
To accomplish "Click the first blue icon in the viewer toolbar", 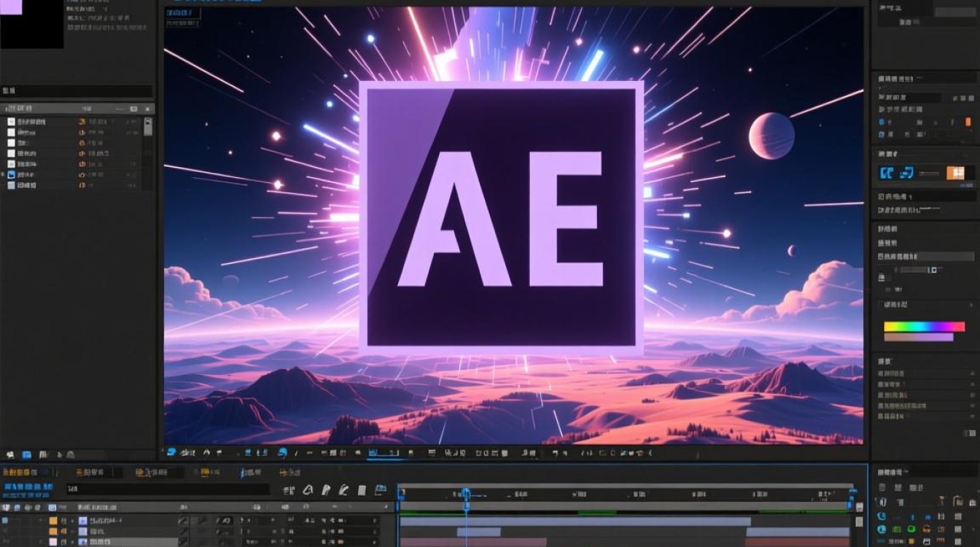I will (171, 453).
